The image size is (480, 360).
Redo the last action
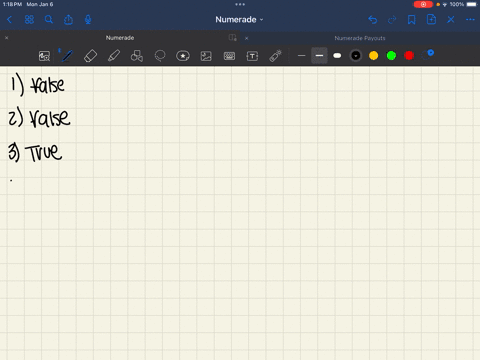(392, 20)
